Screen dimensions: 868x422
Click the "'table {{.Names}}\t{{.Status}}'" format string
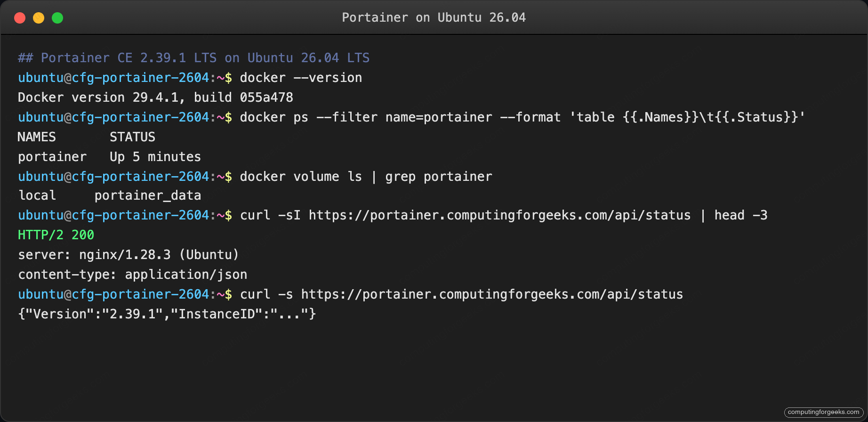click(x=688, y=117)
